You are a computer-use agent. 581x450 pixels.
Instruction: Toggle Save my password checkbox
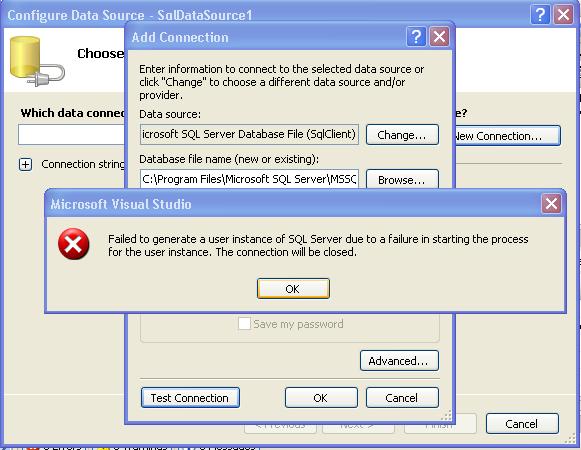point(244,324)
